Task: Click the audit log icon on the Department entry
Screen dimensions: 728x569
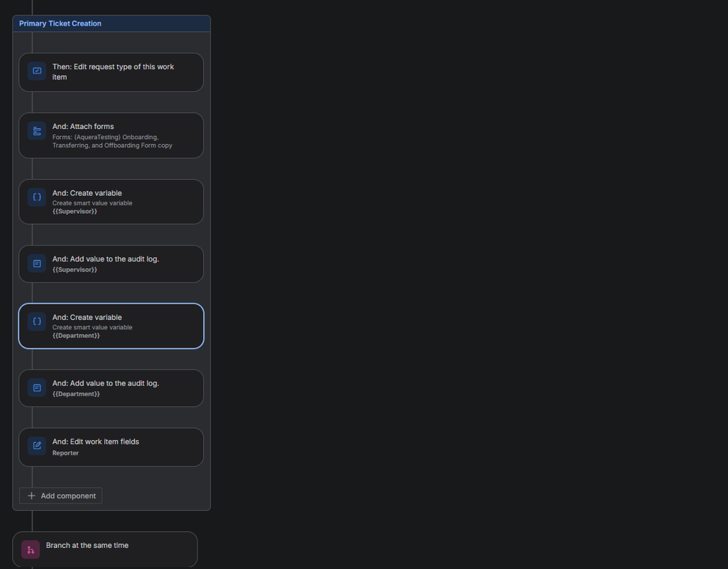Action: coord(36,388)
